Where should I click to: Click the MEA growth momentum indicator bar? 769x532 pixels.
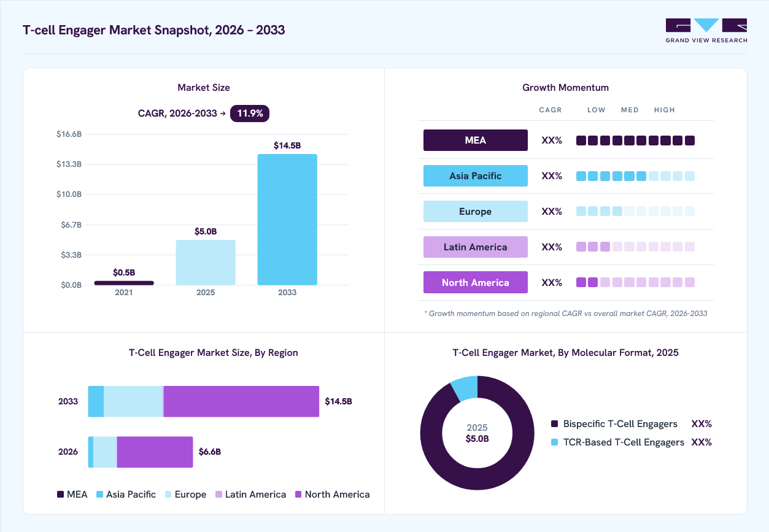635,141
